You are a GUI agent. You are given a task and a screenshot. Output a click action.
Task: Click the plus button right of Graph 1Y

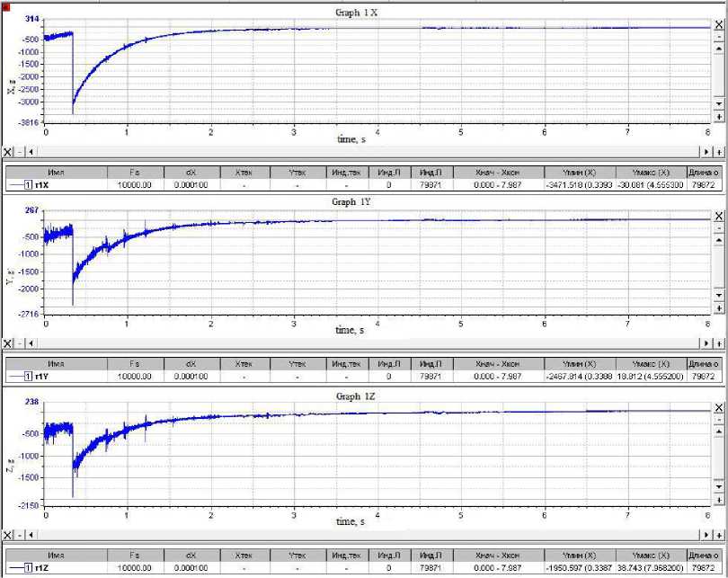pyautogui.click(x=719, y=308)
